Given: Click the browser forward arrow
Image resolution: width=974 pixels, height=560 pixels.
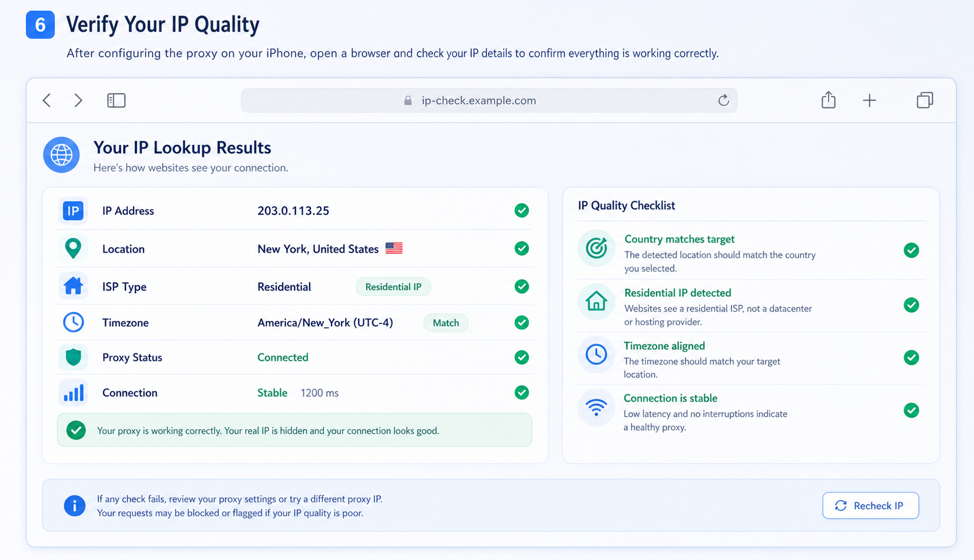Looking at the screenshot, I should click(78, 100).
